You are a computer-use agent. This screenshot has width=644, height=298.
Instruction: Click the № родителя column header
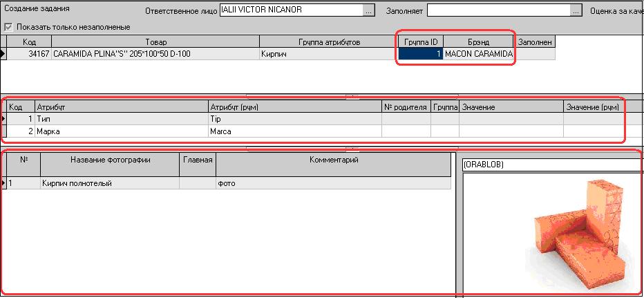click(406, 107)
